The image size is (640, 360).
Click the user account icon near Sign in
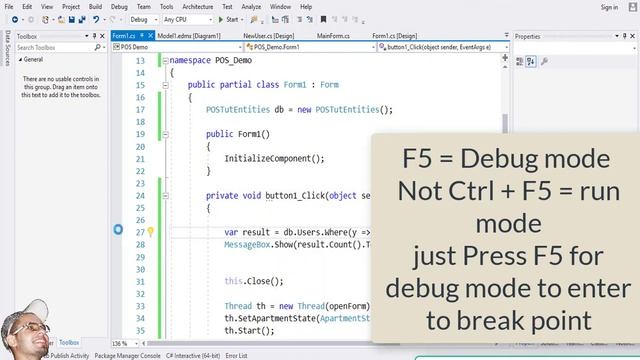click(633, 7)
